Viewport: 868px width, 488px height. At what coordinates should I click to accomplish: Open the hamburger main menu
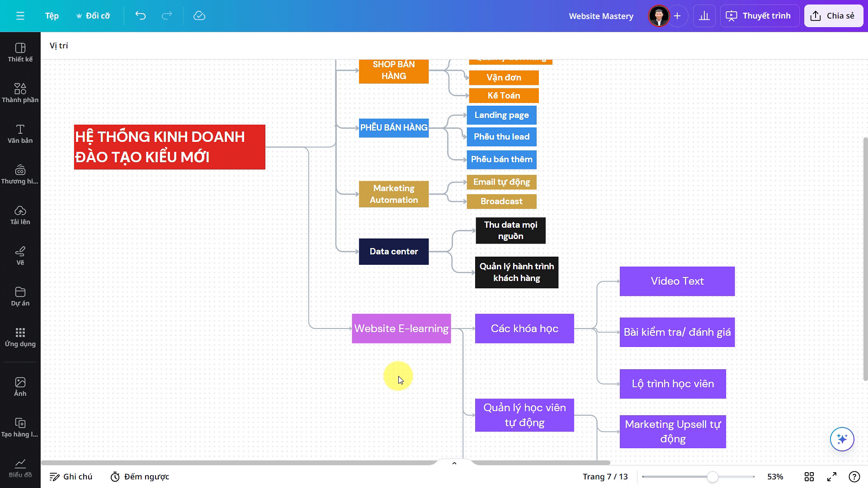(x=20, y=16)
